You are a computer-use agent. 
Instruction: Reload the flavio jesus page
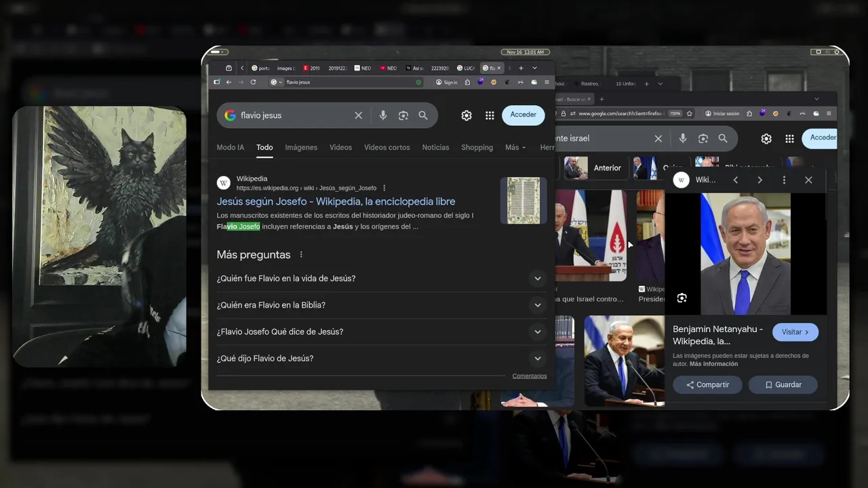pos(253,82)
